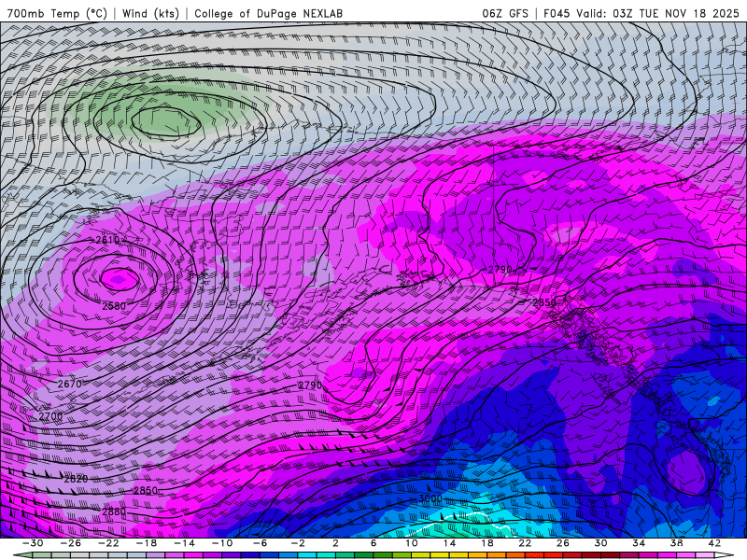Click the 'Wind (kts)' header label
Image resolution: width=747 pixels, height=560 pixels.
coord(150,13)
